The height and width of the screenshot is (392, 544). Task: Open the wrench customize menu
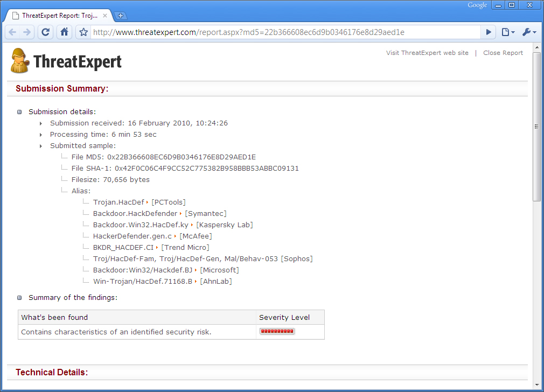point(529,32)
